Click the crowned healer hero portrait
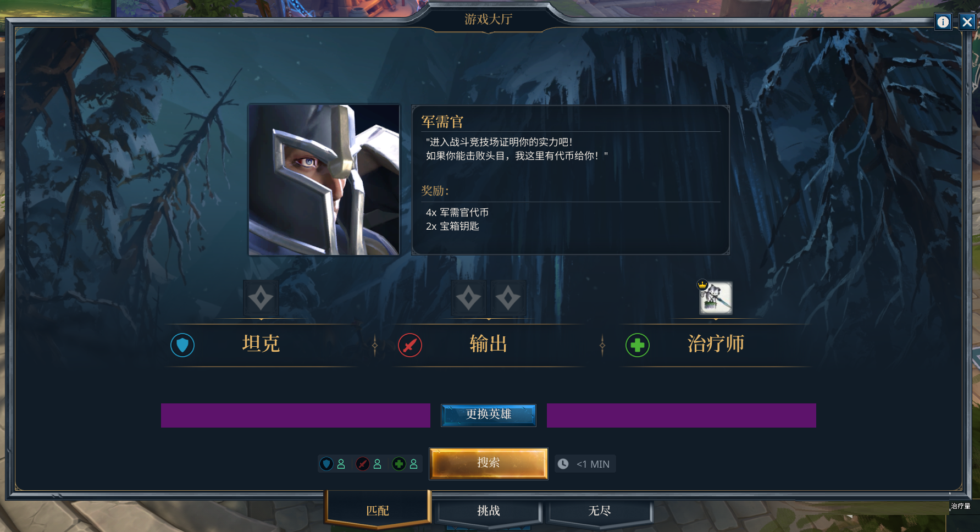The height and width of the screenshot is (532, 980). 716,298
